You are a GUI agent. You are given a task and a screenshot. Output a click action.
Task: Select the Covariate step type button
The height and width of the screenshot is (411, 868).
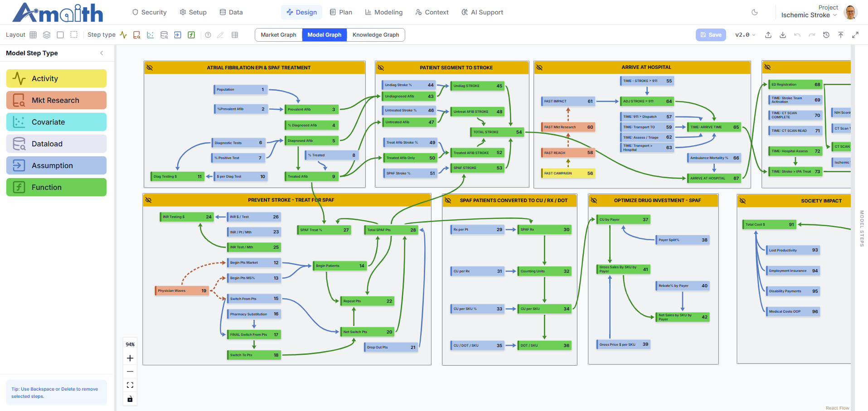pos(56,122)
